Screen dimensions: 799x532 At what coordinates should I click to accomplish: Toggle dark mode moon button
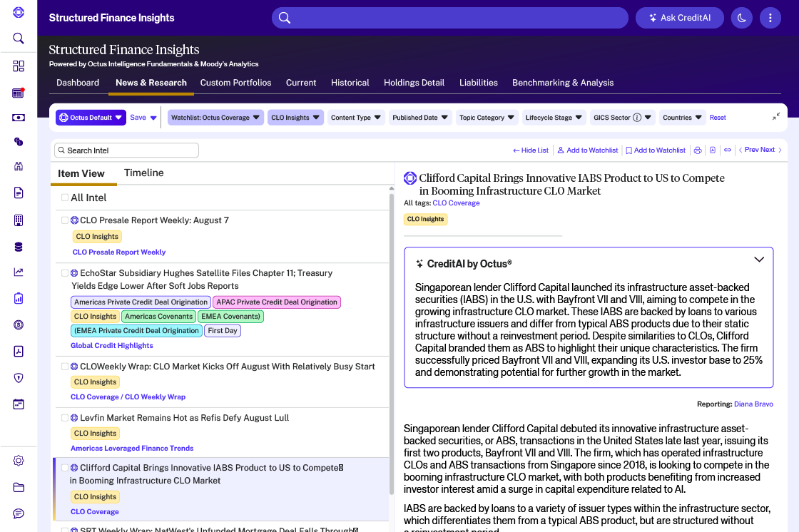point(741,18)
